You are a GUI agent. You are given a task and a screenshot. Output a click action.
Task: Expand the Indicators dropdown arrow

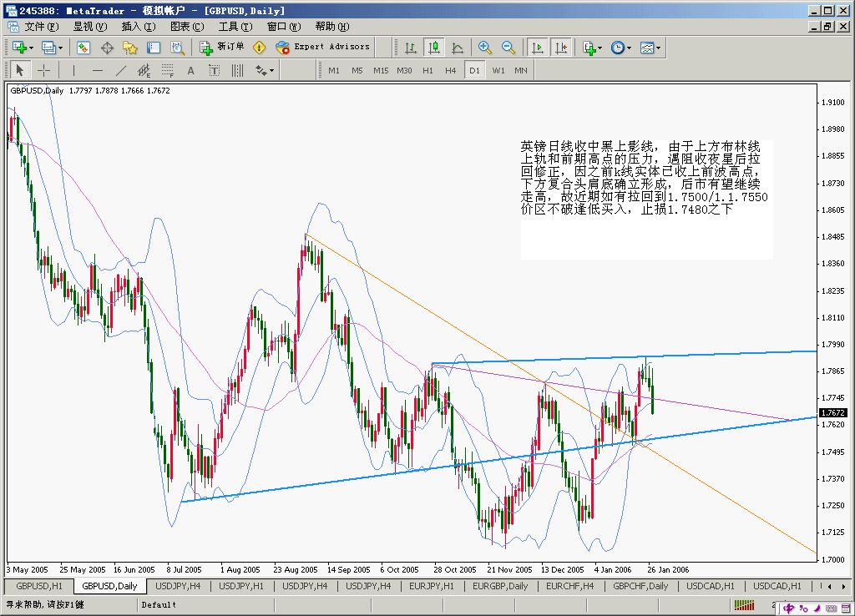600,48
